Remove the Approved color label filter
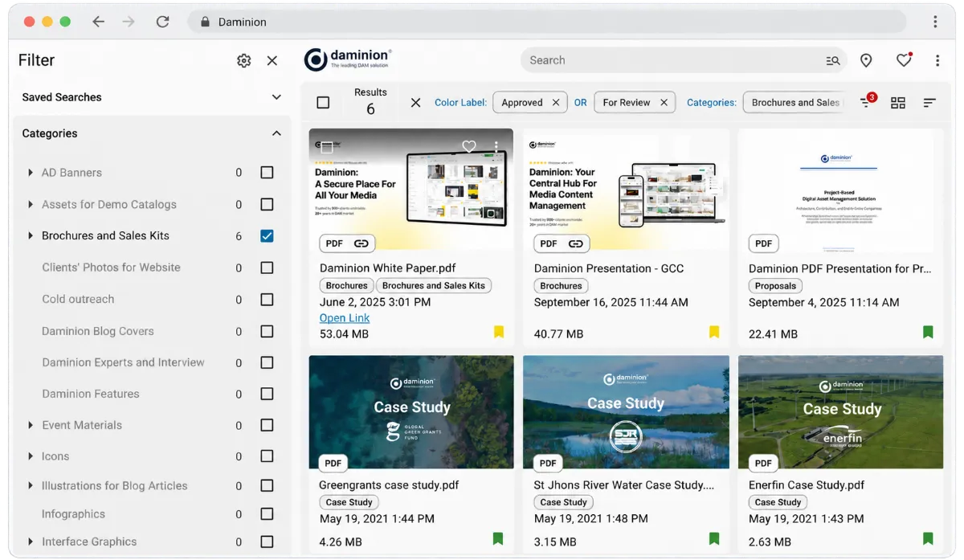Viewport: 964px width, 560px height. tap(555, 103)
